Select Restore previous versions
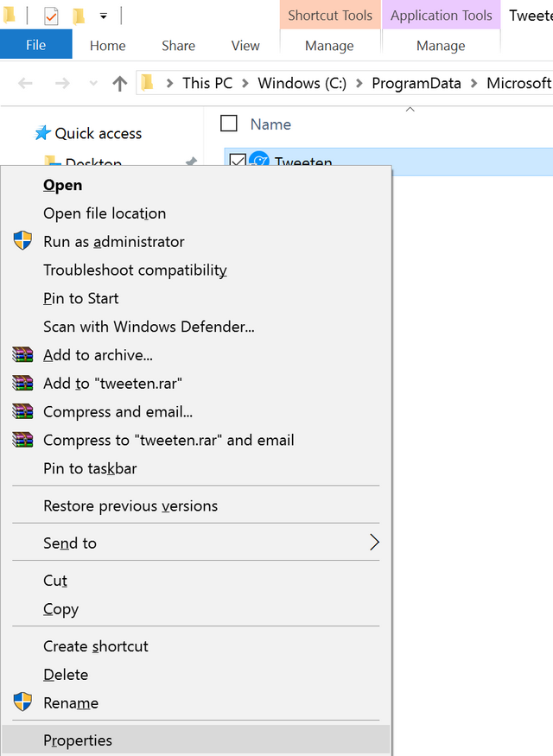The height and width of the screenshot is (756, 553). 196,505
